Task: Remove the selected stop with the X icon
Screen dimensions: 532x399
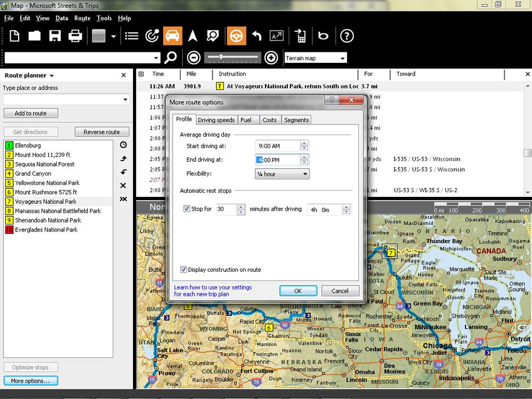Action: [x=123, y=186]
